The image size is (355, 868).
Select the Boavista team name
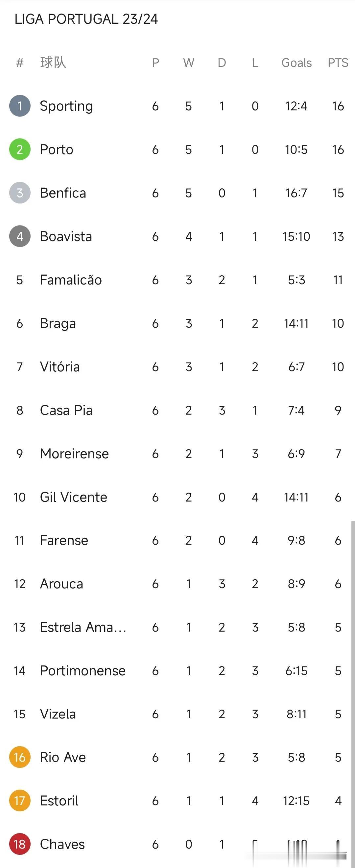66,236
